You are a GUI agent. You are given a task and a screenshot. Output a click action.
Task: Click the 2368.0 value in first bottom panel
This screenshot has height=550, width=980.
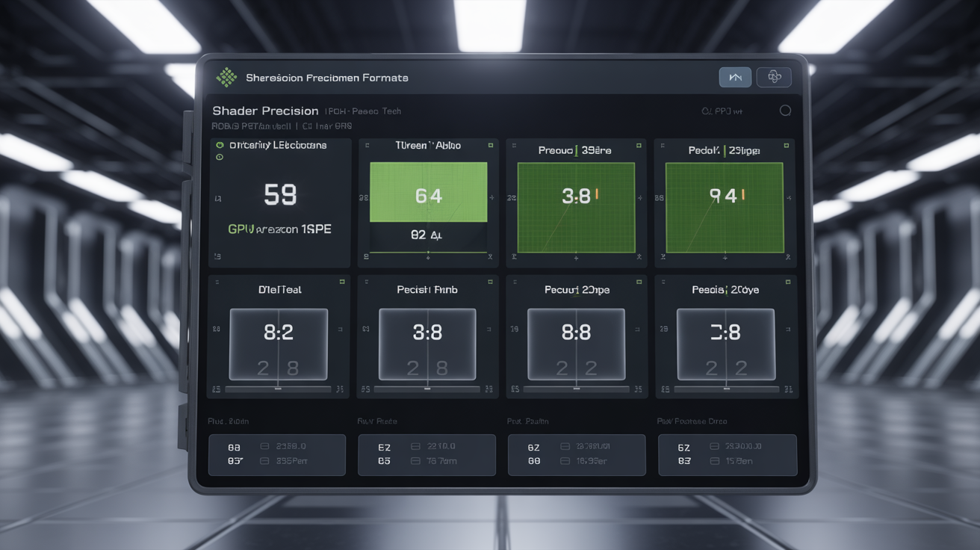click(x=291, y=446)
